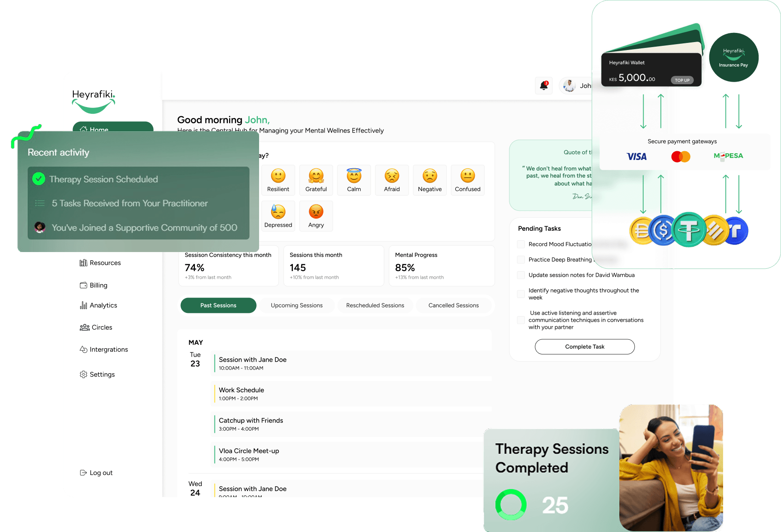This screenshot has height=532, width=781.
Task: Click the TOP UP wallet button
Action: tap(682, 80)
